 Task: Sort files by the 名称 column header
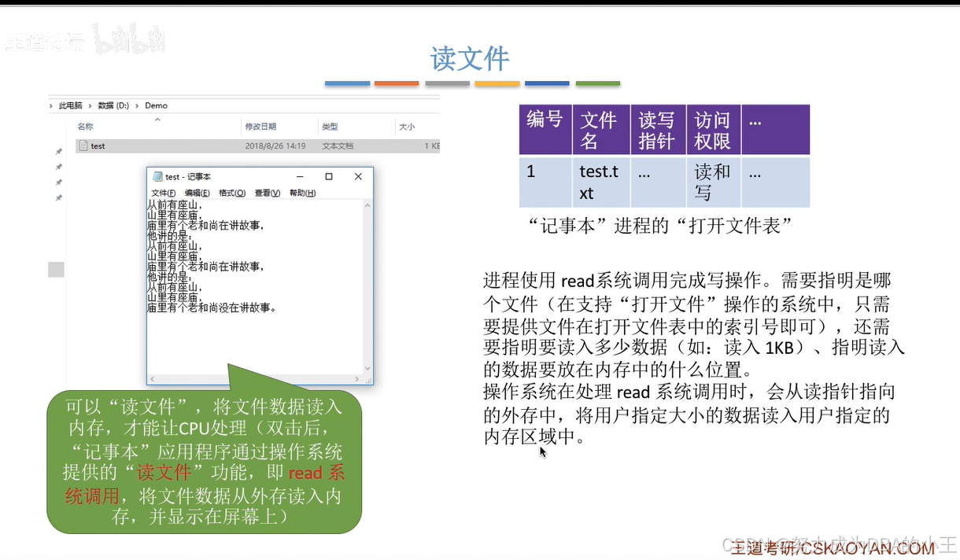click(x=85, y=127)
